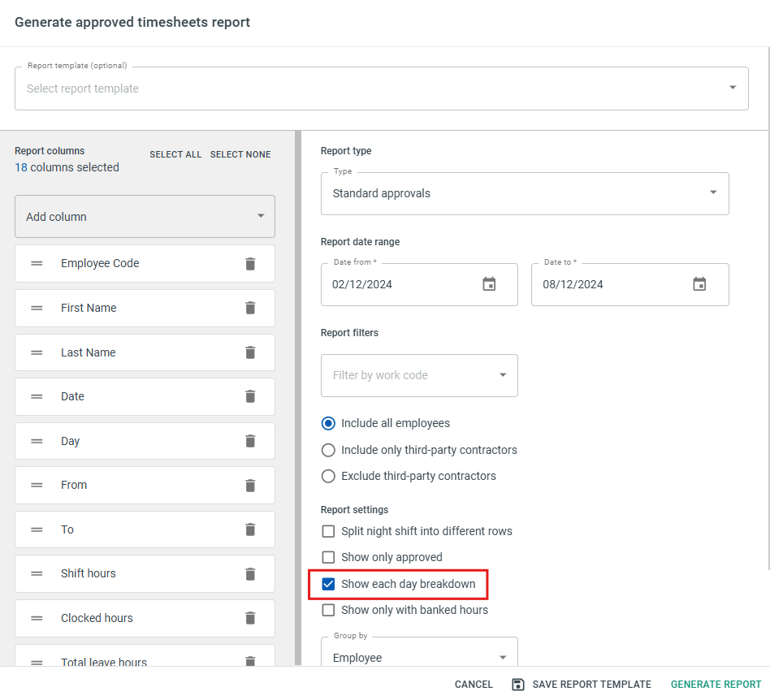The height and width of the screenshot is (700, 770).
Task: Delete the Employee Code column
Action: point(250,264)
